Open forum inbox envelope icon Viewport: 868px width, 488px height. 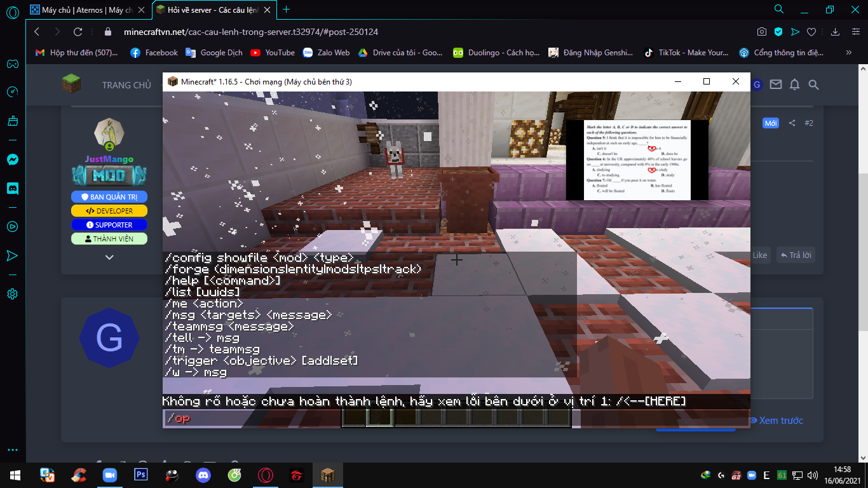coord(775,85)
